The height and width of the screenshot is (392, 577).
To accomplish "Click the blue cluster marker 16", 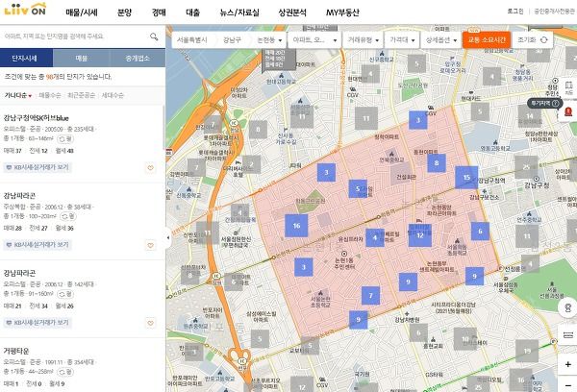I will 296,226.
